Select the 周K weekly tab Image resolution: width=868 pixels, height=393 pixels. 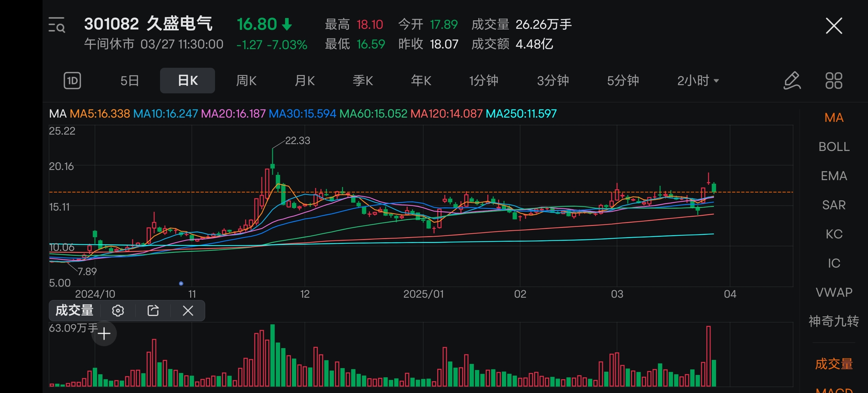point(246,81)
